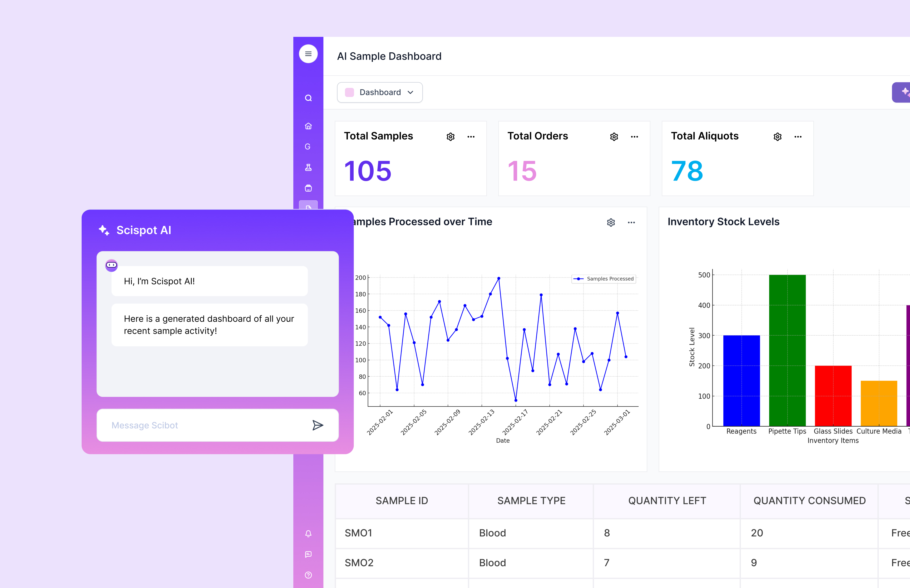Open the chat messages icon near sidebar bottom
The height and width of the screenshot is (588, 910).
point(308,555)
